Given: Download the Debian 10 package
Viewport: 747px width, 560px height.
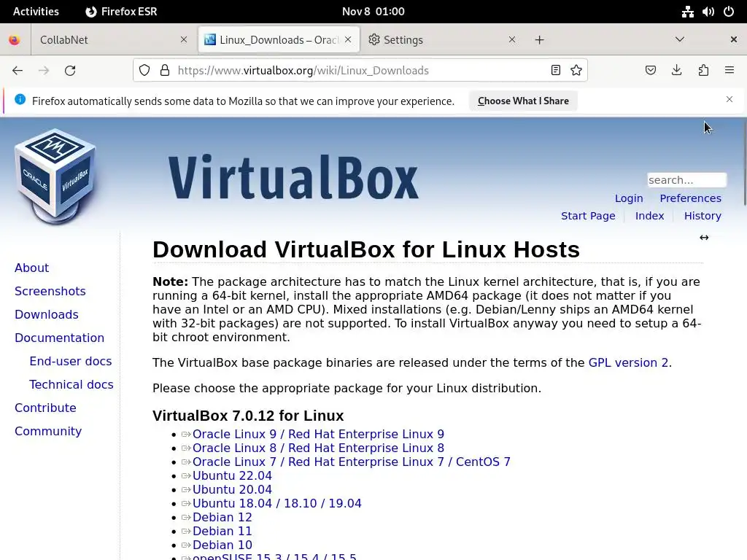Looking at the screenshot, I should coord(222,545).
